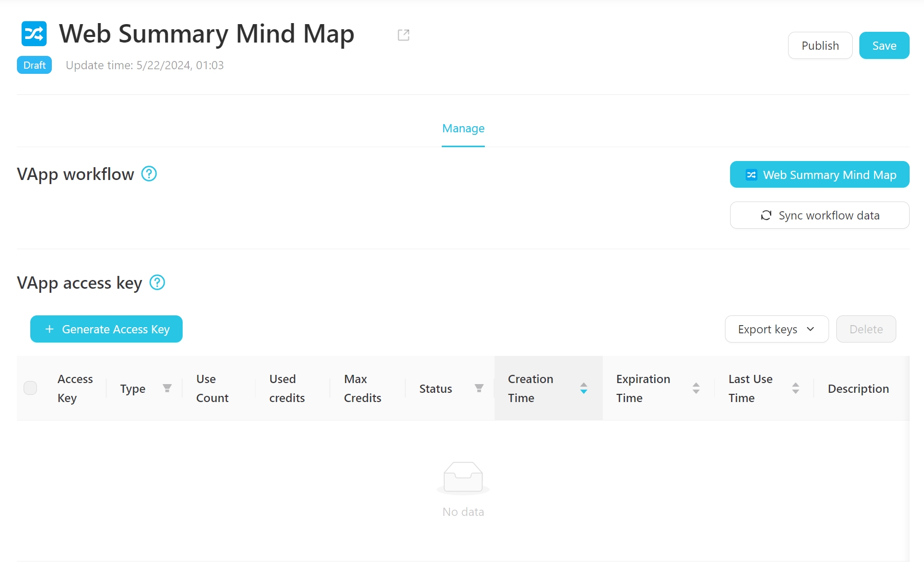Sort by Expiration Time using the sort arrows
Image resolution: width=924 pixels, height=581 pixels.
(x=696, y=388)
